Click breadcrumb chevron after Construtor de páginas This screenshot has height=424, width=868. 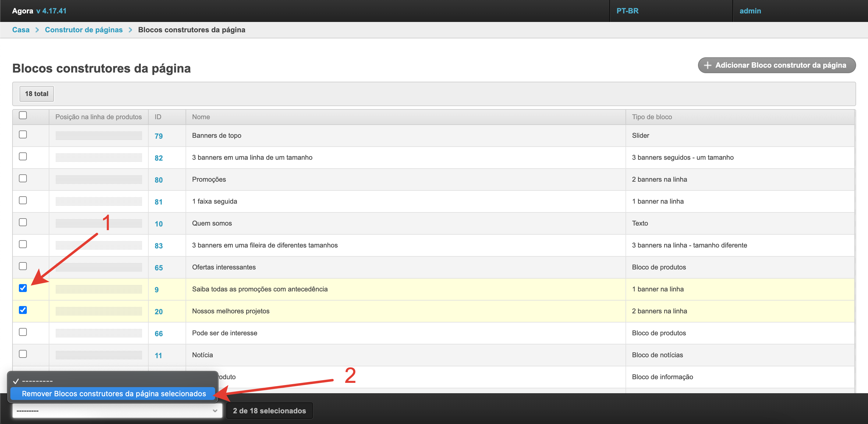(130, 30)
